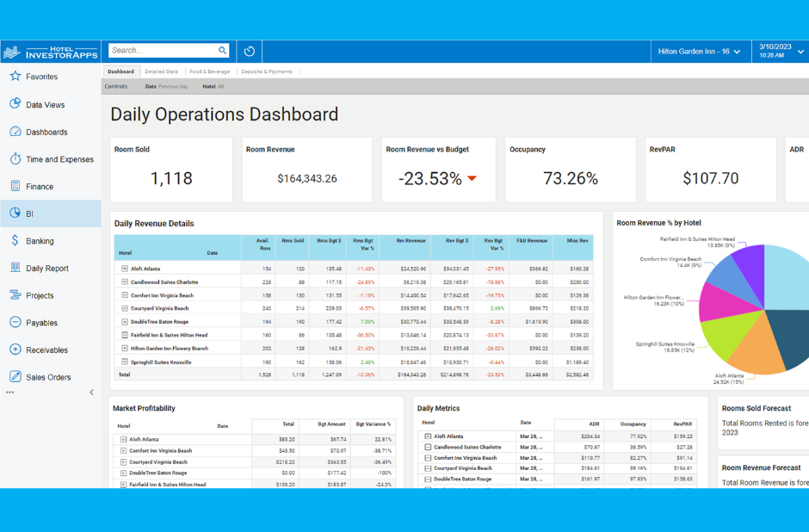Open Data Views pie icon
This screenshot has height=532, width=809.
click(x=15, y=103)
